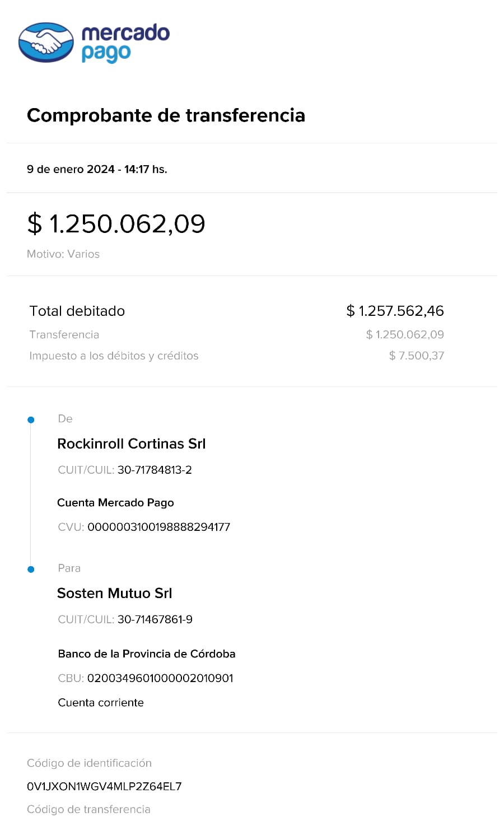
Task: Click the blue dot beside Para
Action: [x=31, y=569]
